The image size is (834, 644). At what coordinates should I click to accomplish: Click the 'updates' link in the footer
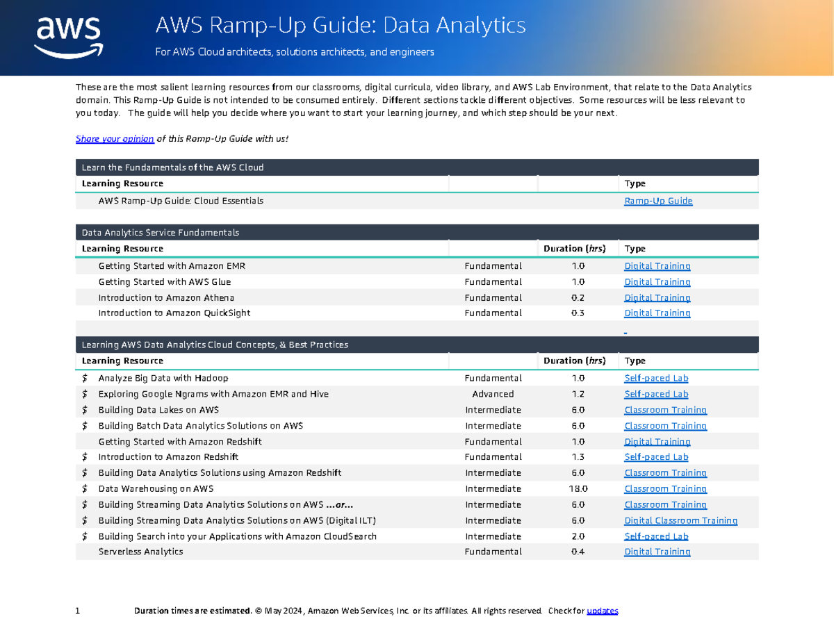tap(602, 610)
